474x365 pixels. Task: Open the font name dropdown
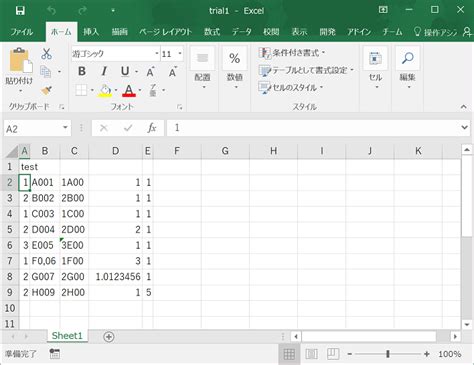(x=157, y=54)
